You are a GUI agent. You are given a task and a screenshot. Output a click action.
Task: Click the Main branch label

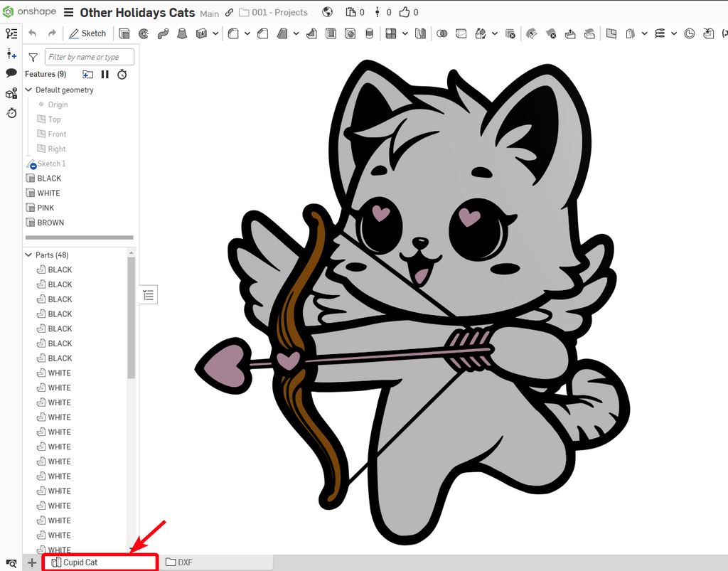point(210,14)
